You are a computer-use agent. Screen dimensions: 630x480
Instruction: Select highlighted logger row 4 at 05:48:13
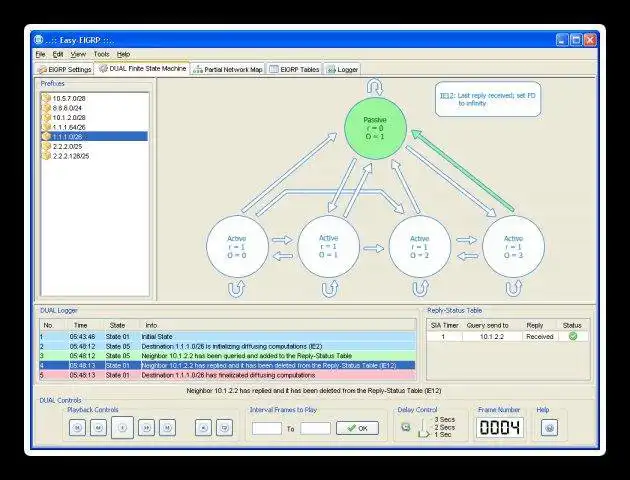click(x=227, y=366)
